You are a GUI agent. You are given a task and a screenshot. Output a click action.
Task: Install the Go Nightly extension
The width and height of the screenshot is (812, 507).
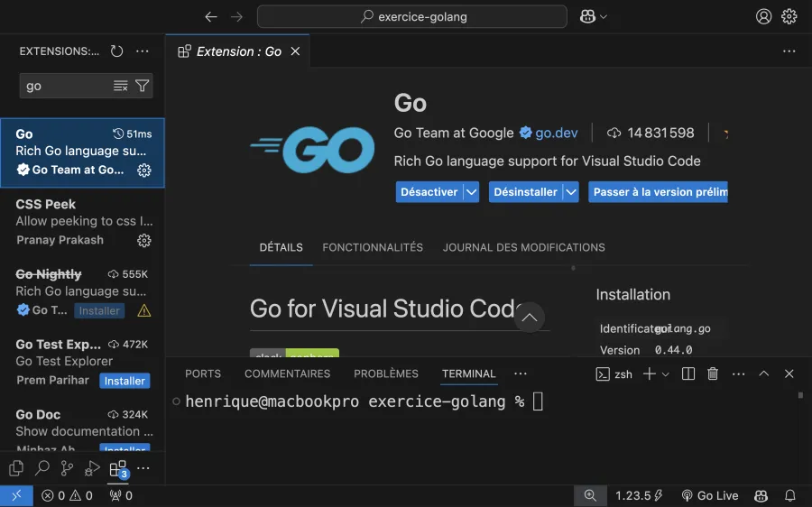coord(99,310)
